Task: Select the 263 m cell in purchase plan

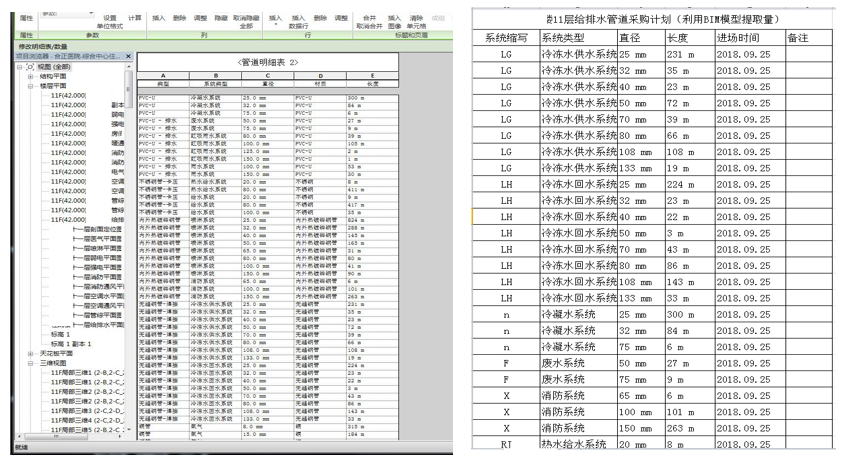Action: (x=689, y=428)
